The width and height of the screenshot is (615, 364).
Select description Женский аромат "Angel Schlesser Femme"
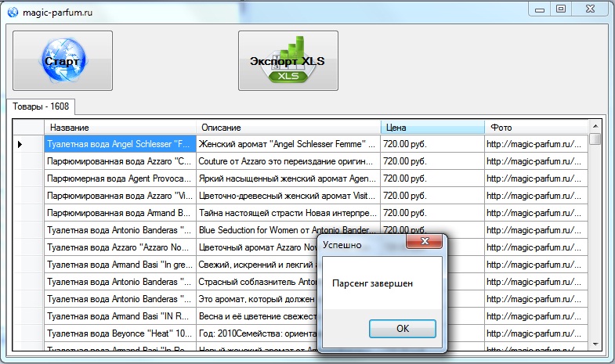coord(288,144)
